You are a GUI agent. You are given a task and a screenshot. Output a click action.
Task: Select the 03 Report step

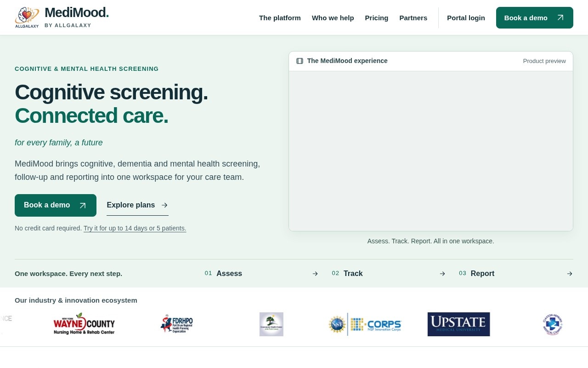point(516,274)
